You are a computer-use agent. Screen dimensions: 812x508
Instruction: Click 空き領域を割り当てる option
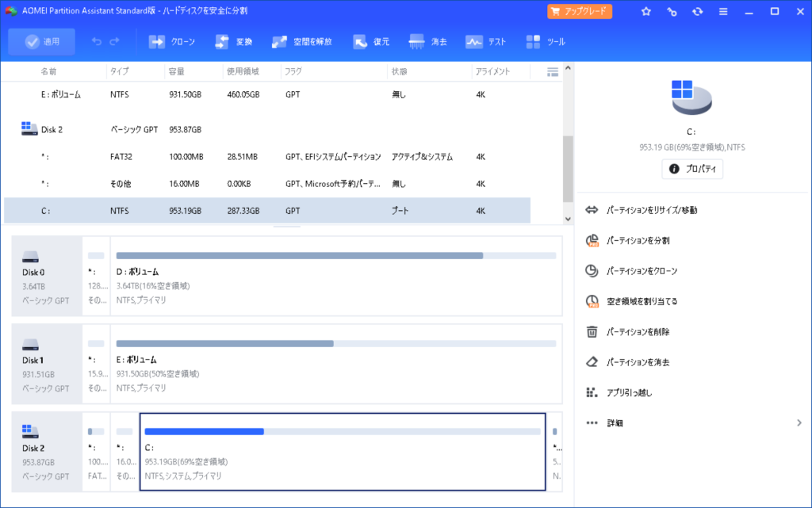(642, 302)
